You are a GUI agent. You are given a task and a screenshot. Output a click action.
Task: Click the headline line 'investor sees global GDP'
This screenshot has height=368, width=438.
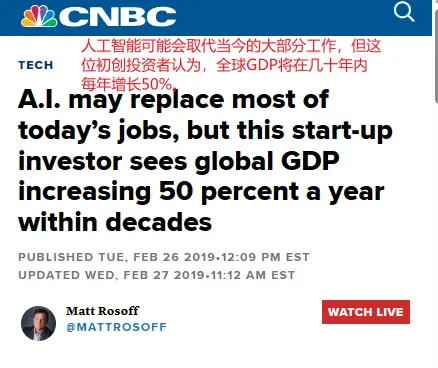tap(179, 162)
